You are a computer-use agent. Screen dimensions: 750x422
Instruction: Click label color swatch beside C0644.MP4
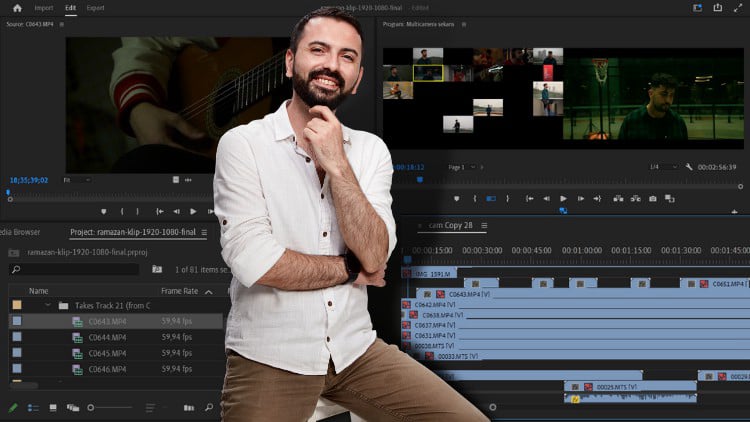[17, 337]
